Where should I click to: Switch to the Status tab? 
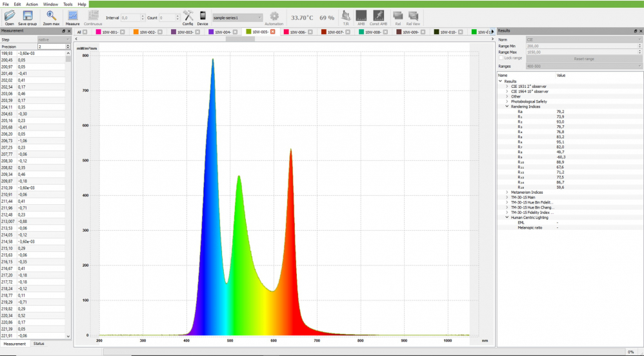tap(39, 344)
